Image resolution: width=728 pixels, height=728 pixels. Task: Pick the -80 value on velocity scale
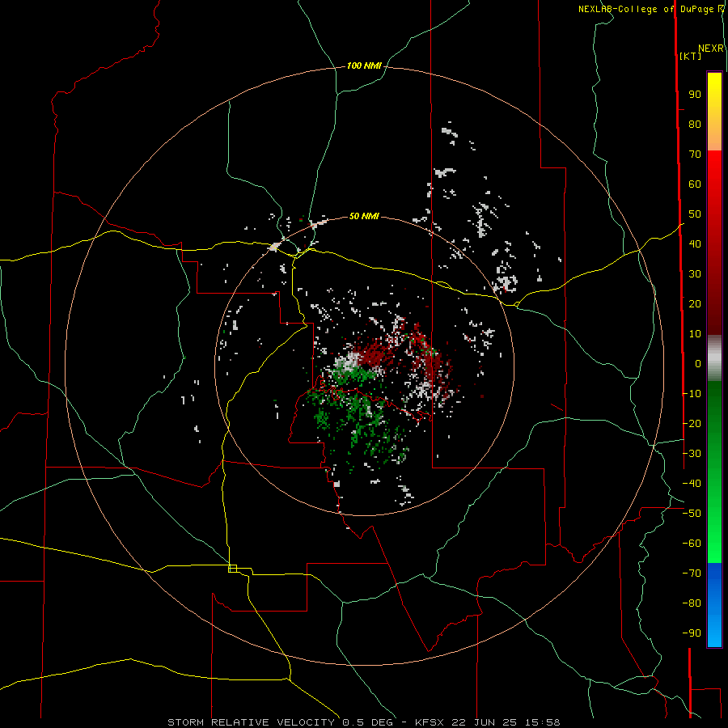point(692,603)
